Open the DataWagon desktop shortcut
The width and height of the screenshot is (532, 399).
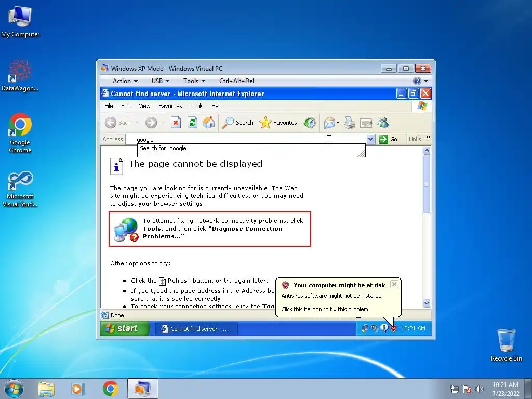pos(20,76)
